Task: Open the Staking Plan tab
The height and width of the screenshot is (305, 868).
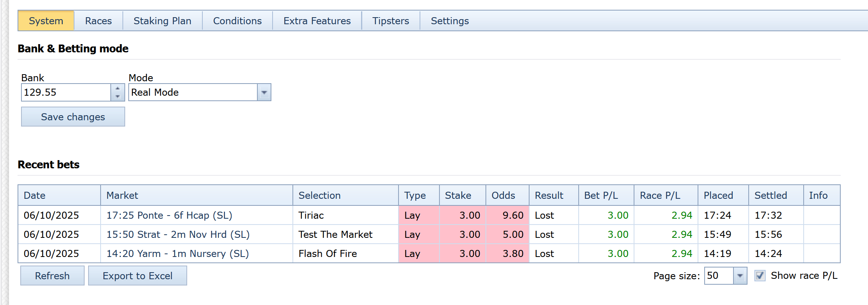Action: (162, 21)
